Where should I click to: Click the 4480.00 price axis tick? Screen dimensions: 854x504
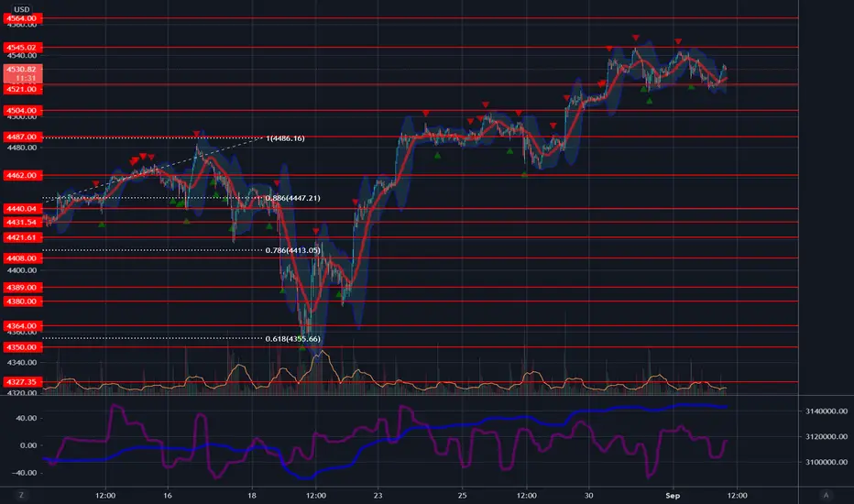pyautogui.click(x=22, y=148)
